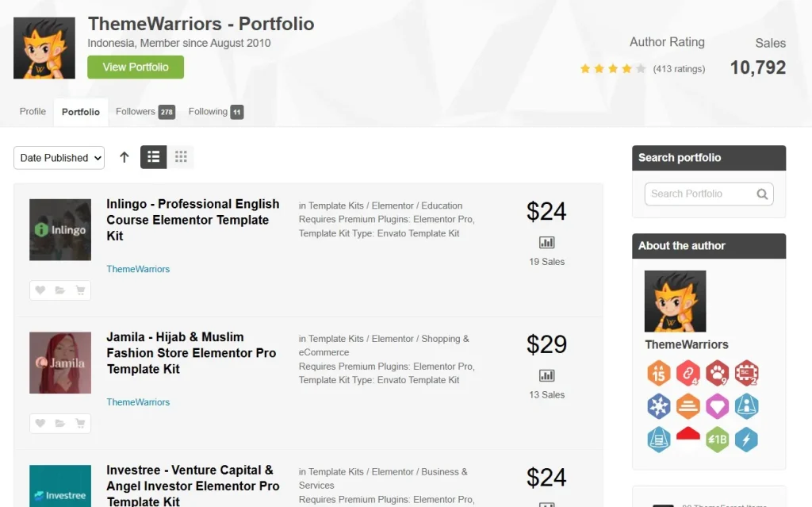Click the lightning bolt author badge
The image size is (812, 507).
pos(746,439)
